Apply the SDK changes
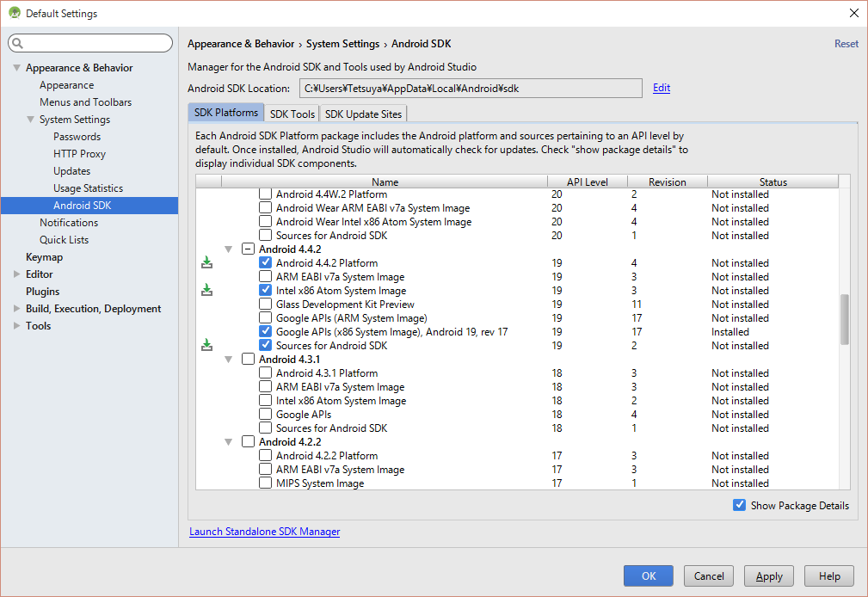The image size is (868, 597). (769, 576)
